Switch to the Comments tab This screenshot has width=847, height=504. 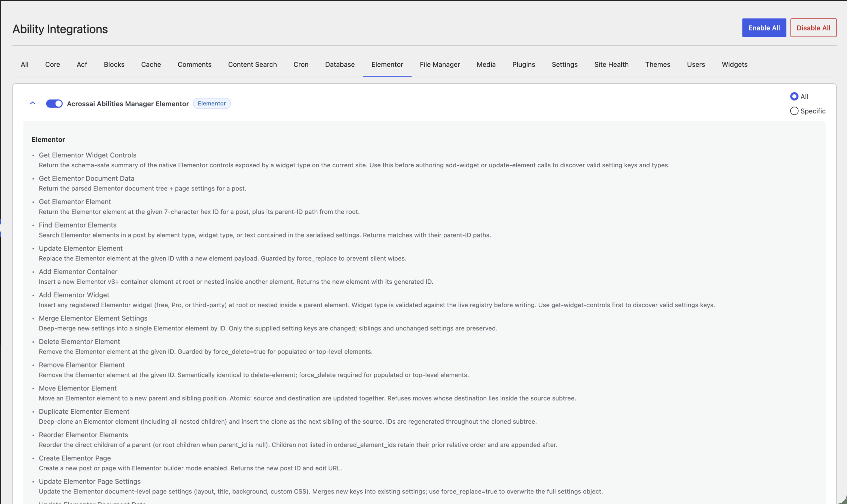[x=194, y=64]
